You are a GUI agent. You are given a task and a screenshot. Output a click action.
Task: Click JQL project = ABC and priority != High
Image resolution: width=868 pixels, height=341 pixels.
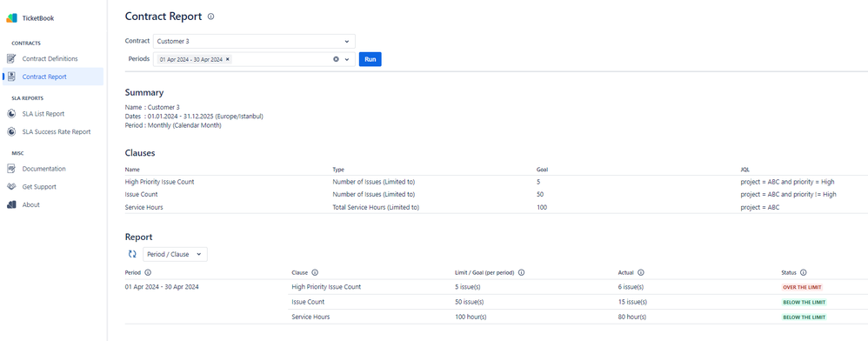(788, 194)
